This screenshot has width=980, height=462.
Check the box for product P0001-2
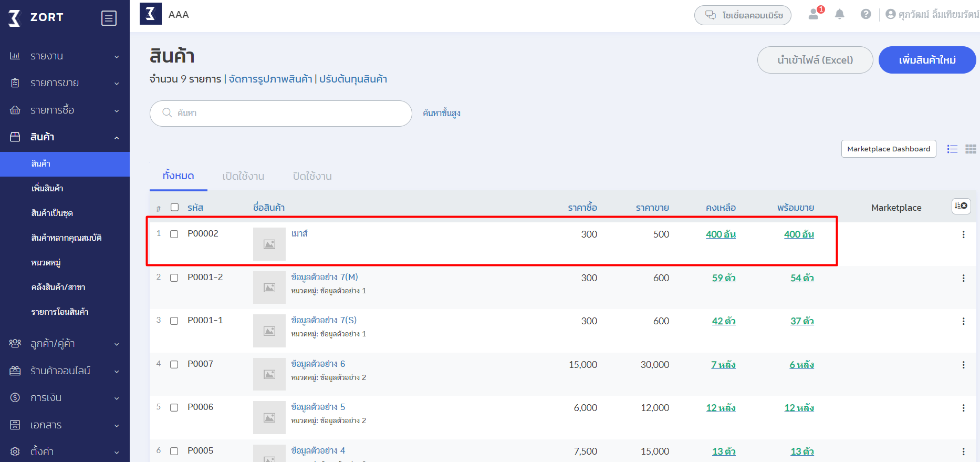point(174,278)
